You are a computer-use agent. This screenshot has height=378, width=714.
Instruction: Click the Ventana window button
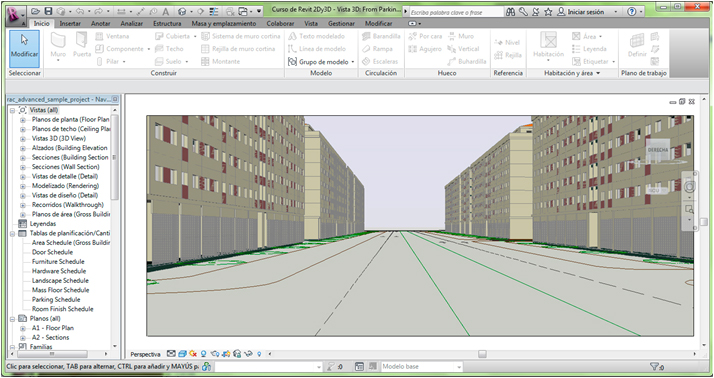(x=112, y=36)
